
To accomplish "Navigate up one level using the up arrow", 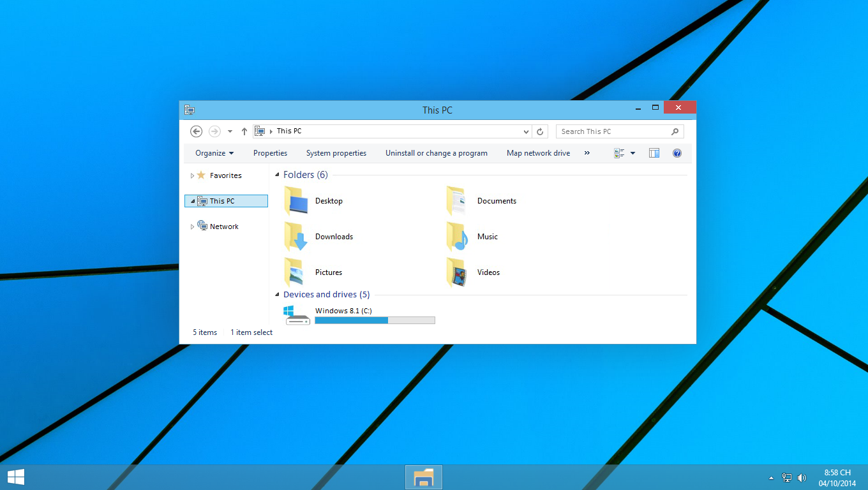I will coord(244,131).
